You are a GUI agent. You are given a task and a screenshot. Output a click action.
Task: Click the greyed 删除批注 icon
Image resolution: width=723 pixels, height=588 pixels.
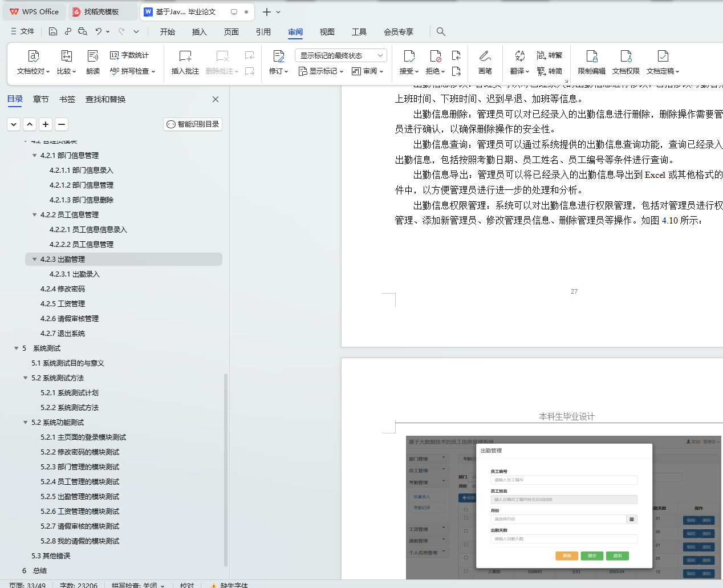point(222,56)
